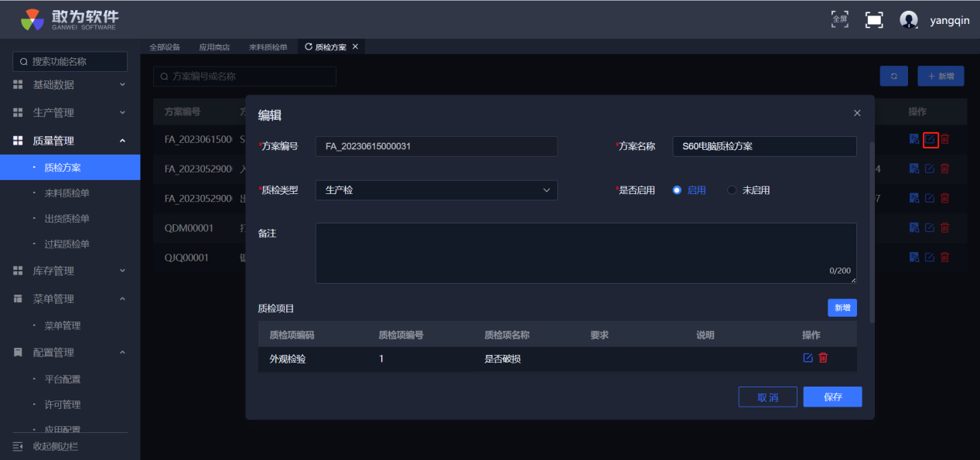Expand the 生产管理 sidebar menu

pos(70,113)
